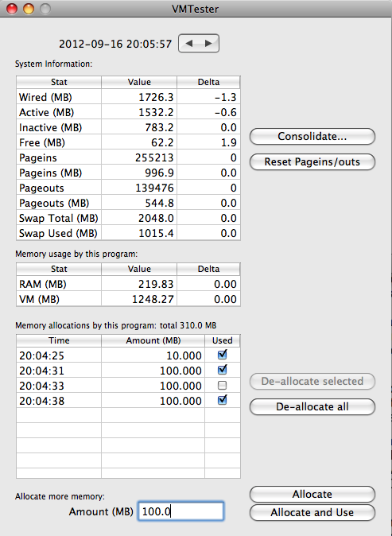Select the 20:04:33 allocation row
The width and height of the screenshot is (392, 536).
(128, 386)
